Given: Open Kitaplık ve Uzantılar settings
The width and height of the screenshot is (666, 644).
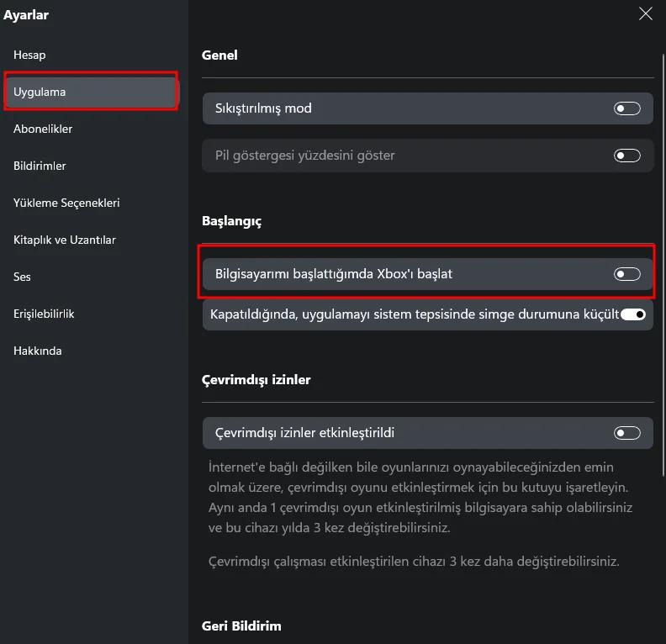Looking at the screenshot, I should [x=65, y=240].
